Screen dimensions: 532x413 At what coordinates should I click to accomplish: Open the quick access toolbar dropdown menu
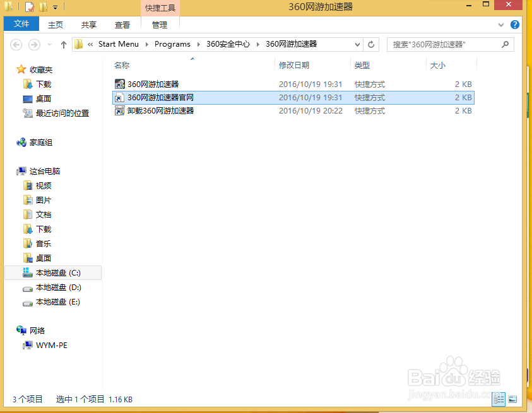click(x=55, y=7)
